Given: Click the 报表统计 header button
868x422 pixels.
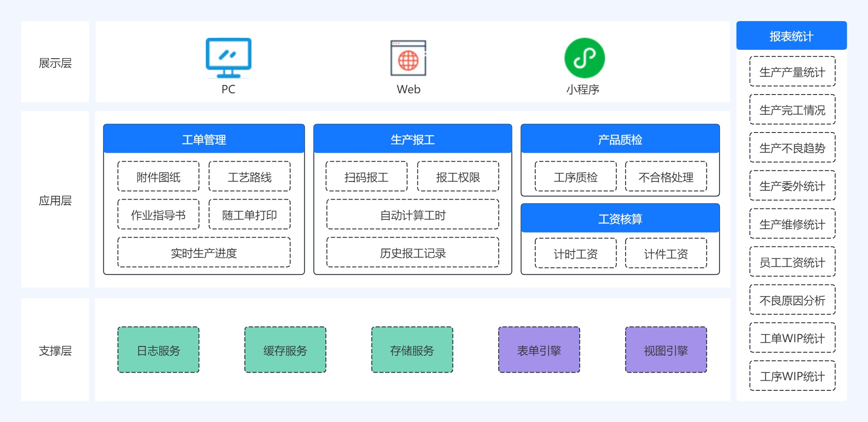Looking at the screenshot, I should [x=791, y=36].
